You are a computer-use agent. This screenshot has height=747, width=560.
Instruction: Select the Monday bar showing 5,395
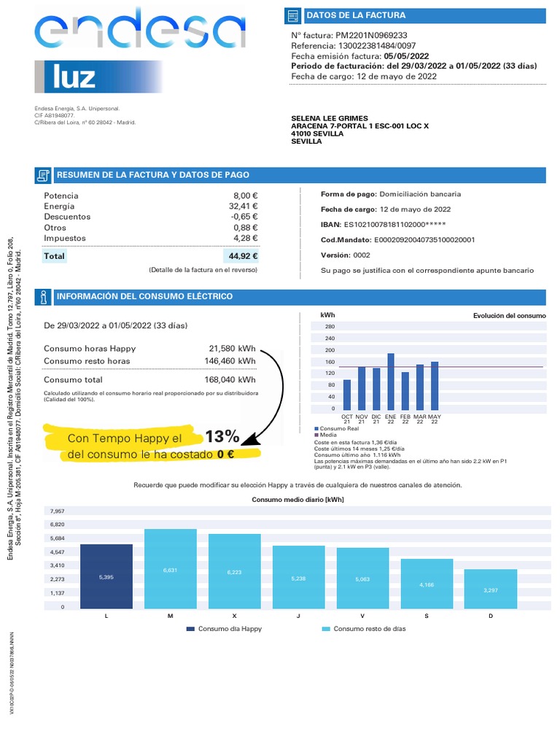[x=106, y=577]
